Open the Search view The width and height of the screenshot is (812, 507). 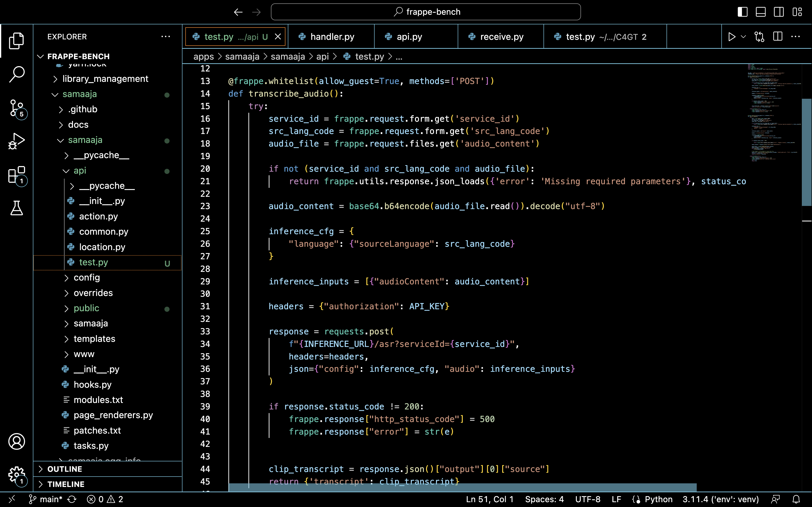pos(16,74)
